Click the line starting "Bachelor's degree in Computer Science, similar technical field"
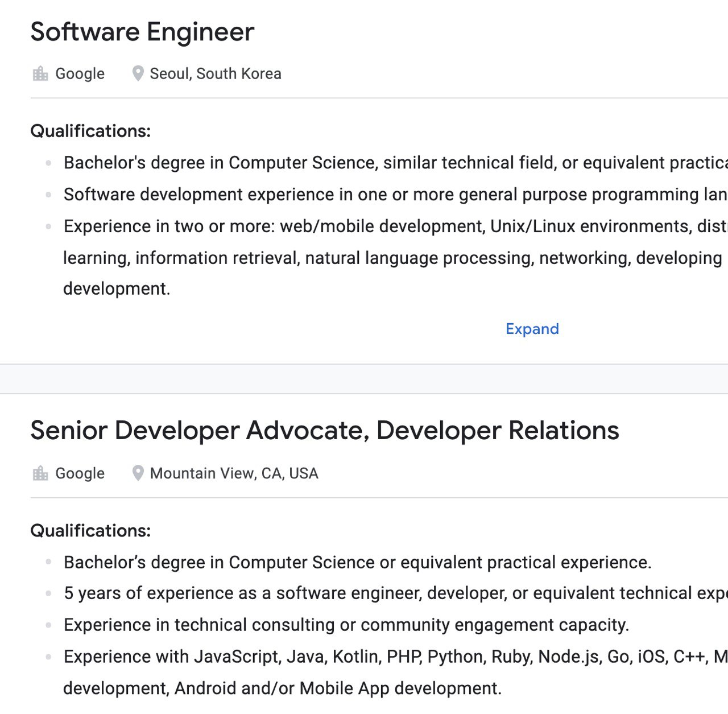The height and width of the screenshot is (714, 728). click(396, 163)
